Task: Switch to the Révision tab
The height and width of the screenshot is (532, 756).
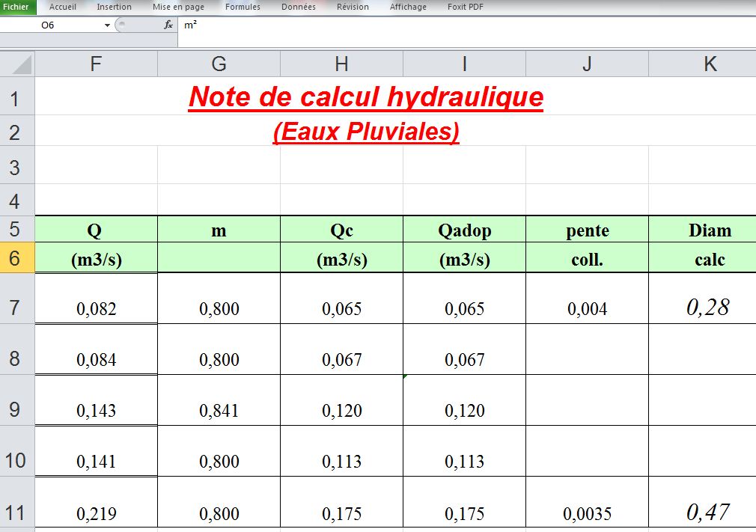Action: (x=352, y=7)
